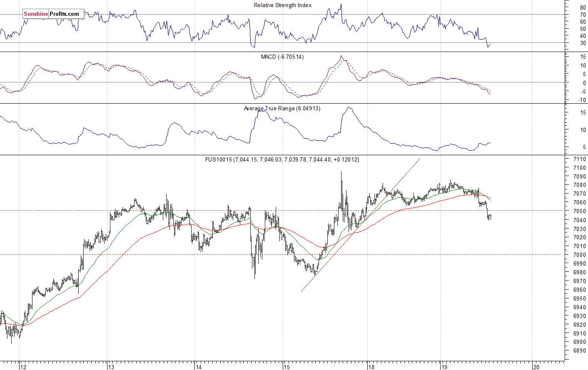Click price level 6890 on the axis
The image size is (588, 370).
(x=580, y=350)
